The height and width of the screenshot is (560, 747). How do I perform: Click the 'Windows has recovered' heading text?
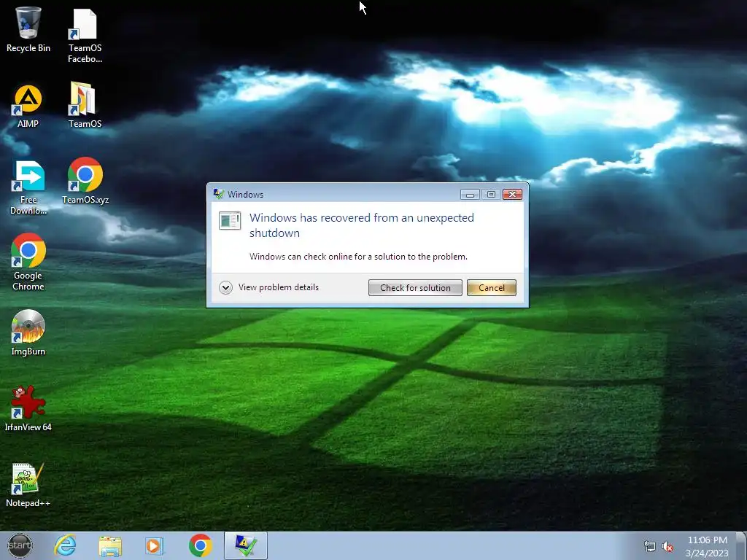362,225
